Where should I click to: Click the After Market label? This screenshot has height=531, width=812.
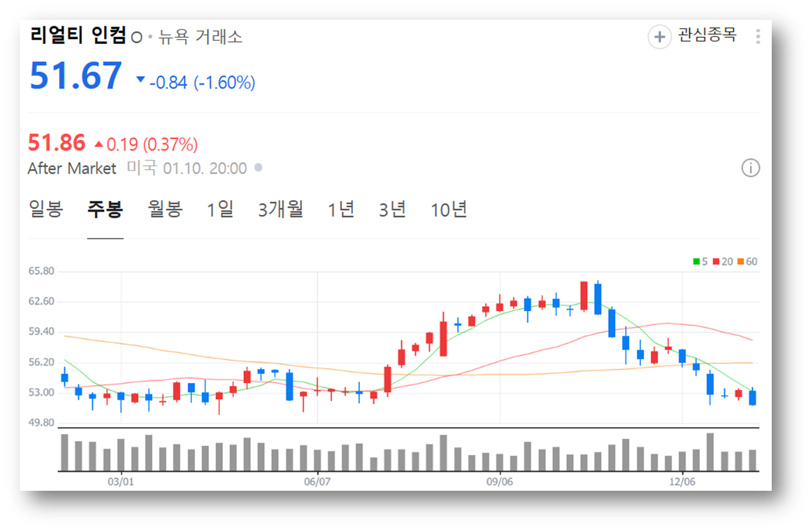click(72, 168)
